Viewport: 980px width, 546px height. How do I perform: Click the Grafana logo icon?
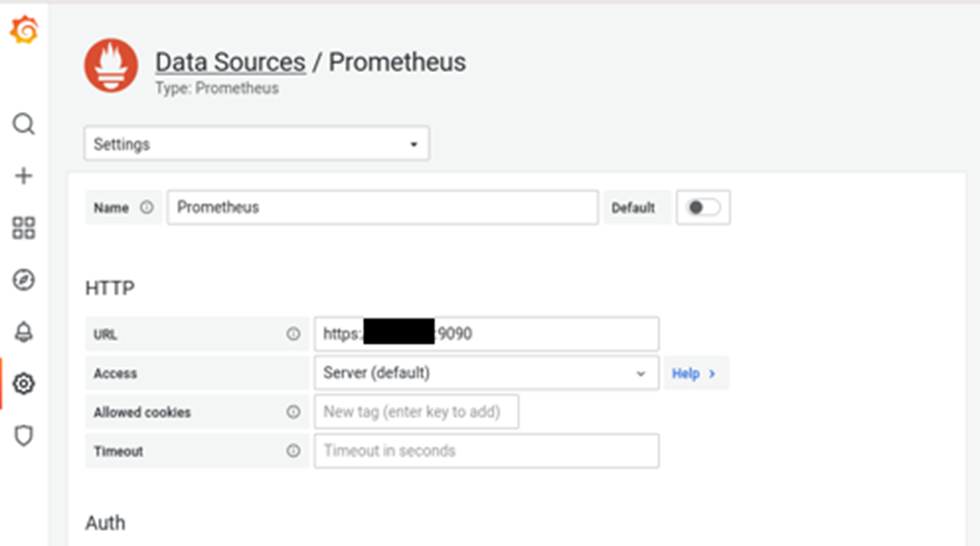point(24,30)
